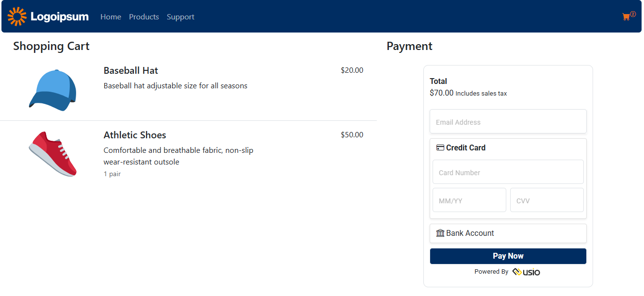
Task: Focus the Card Number field
Action: pos(508,172)
